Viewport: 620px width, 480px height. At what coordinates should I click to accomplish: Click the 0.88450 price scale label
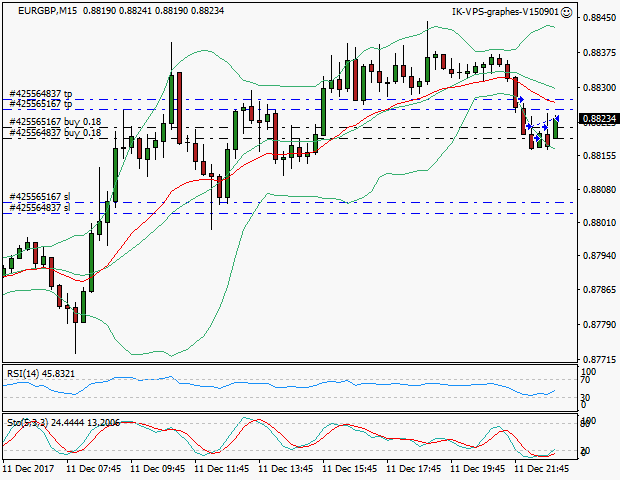coord(598,18)
